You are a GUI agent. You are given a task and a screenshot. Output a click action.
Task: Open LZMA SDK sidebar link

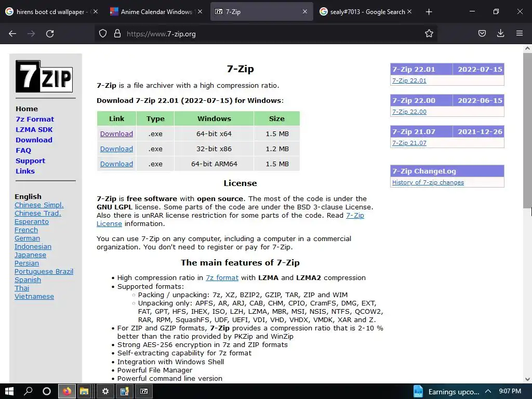point(34,129)
